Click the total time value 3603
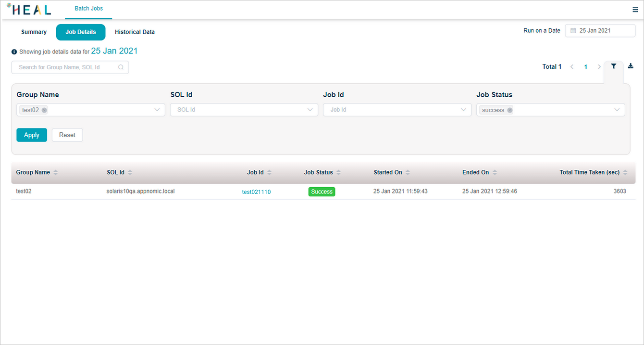Image resolution: width=644 pixels, height=345 pixels. (x=620, y=192)
